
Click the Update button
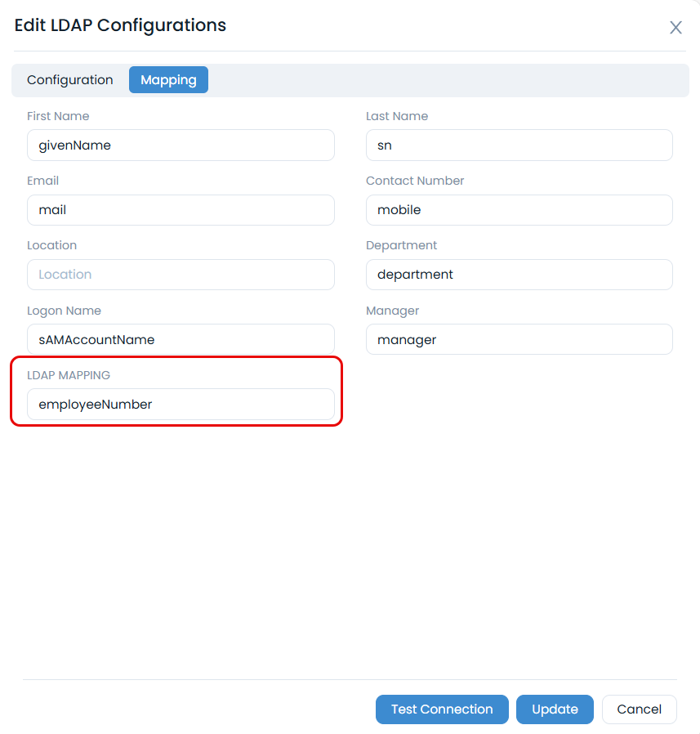(x=555, y=709)
